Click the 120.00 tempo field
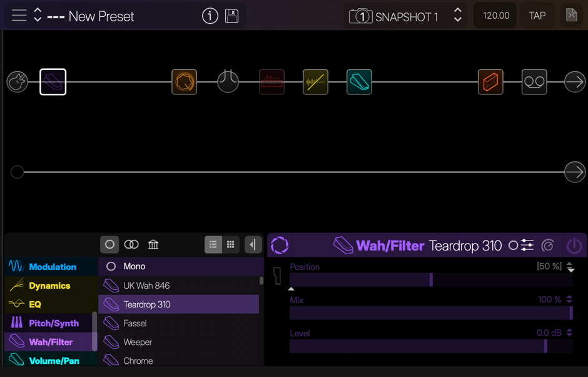The width and height of the screenshot is (588, 377). pos(494,15)
